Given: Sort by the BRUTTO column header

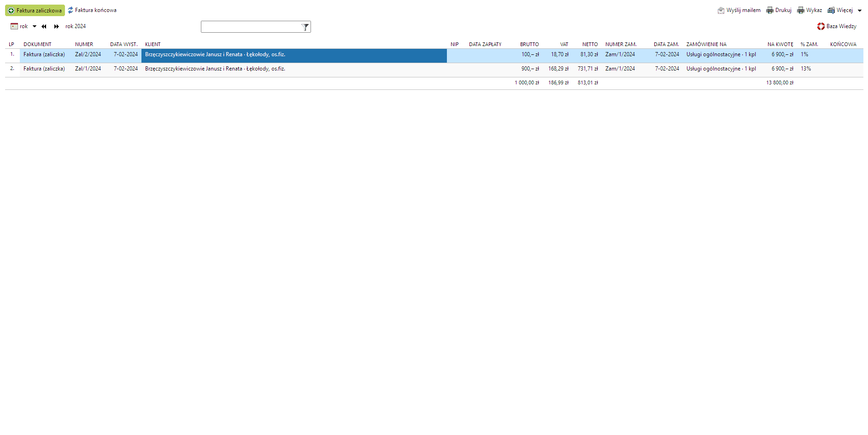Looking at the screenshot, I should coord(529,45).
